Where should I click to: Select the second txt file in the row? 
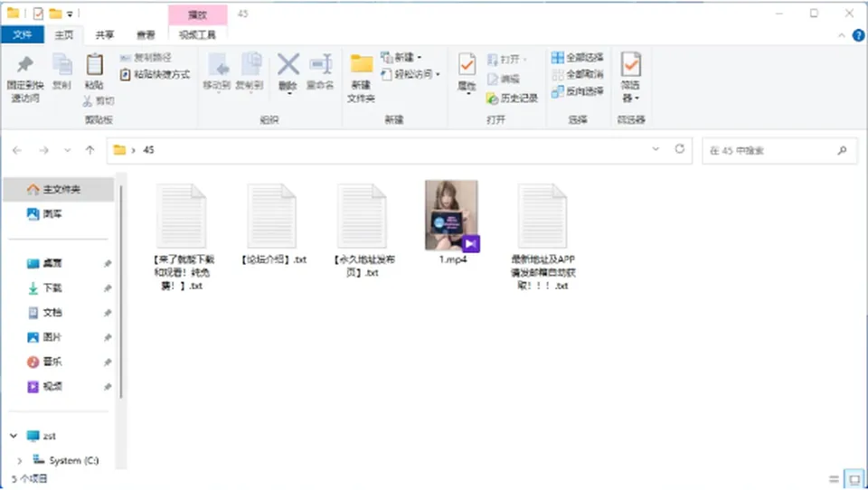pos(273,223)
